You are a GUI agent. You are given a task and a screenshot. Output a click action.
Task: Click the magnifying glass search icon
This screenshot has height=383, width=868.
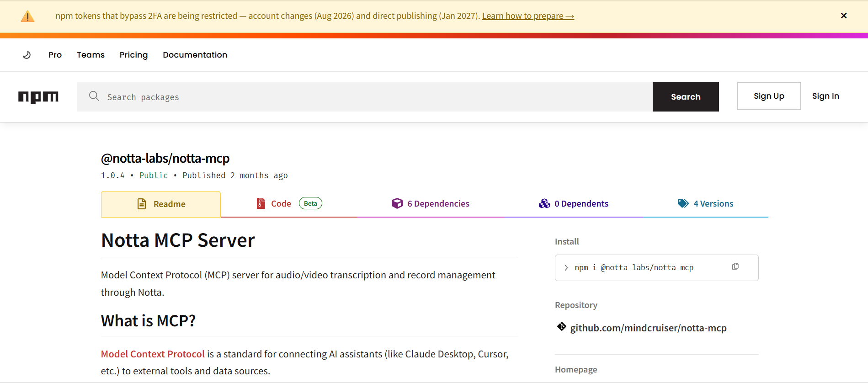coord(94,96)
